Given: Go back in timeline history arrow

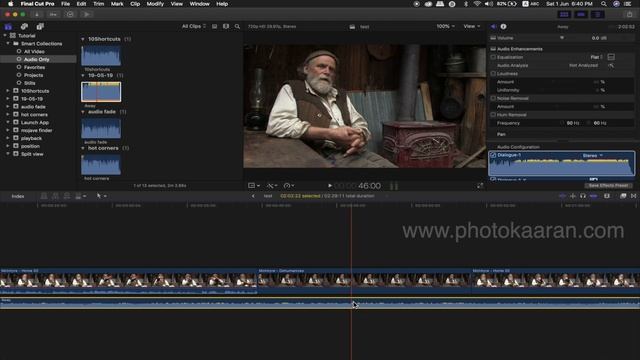Looking at the screenshot, I should point(253,196).
